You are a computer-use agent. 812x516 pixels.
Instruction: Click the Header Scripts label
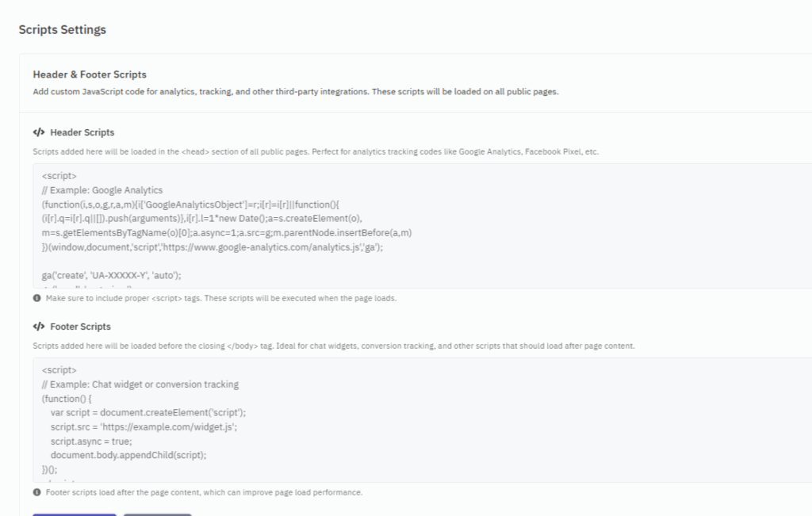(x=82, y=132)
